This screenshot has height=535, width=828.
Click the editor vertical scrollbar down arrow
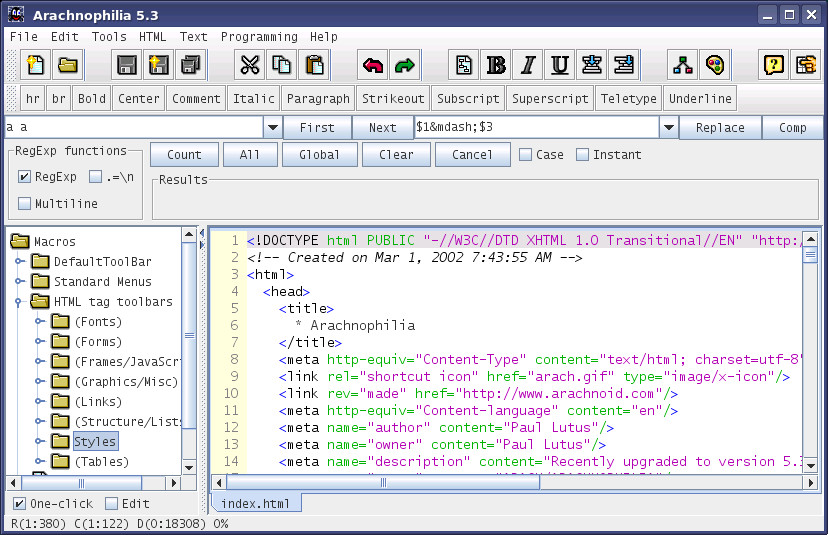811,466
